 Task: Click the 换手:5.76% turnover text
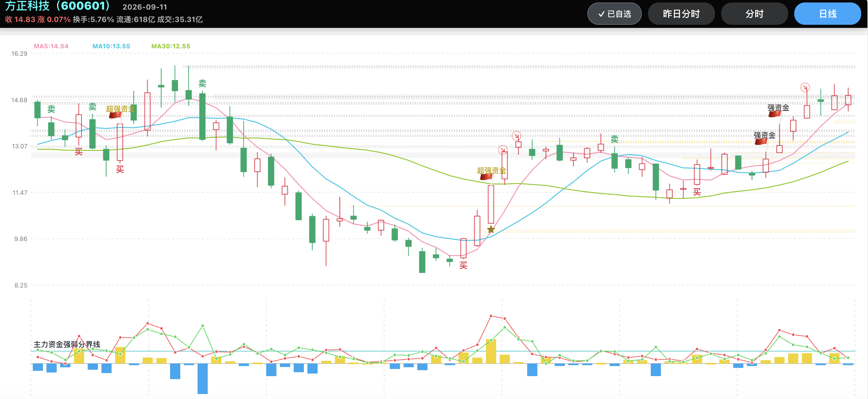[x=93, y=20]
